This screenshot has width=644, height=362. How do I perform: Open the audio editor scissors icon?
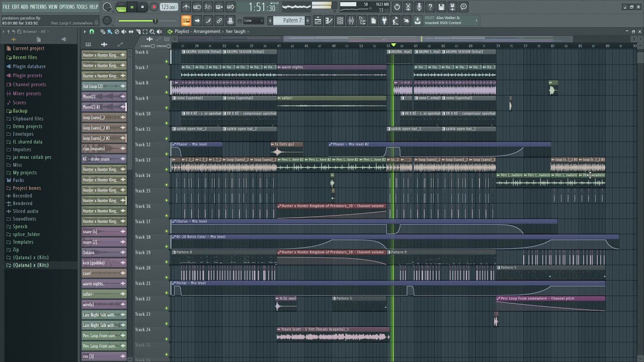point(408,7)
